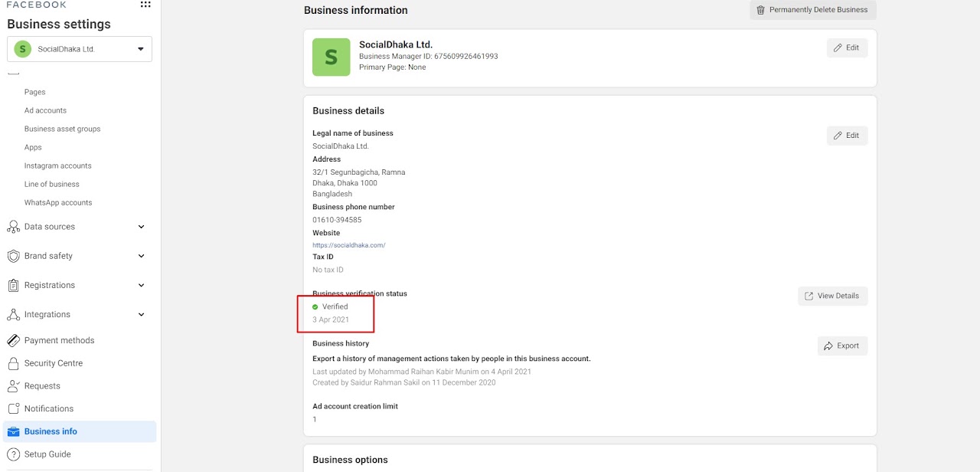Expand the Brand safety section chevron
Viewport: 980px width, 472px height.
coord(141,256)
